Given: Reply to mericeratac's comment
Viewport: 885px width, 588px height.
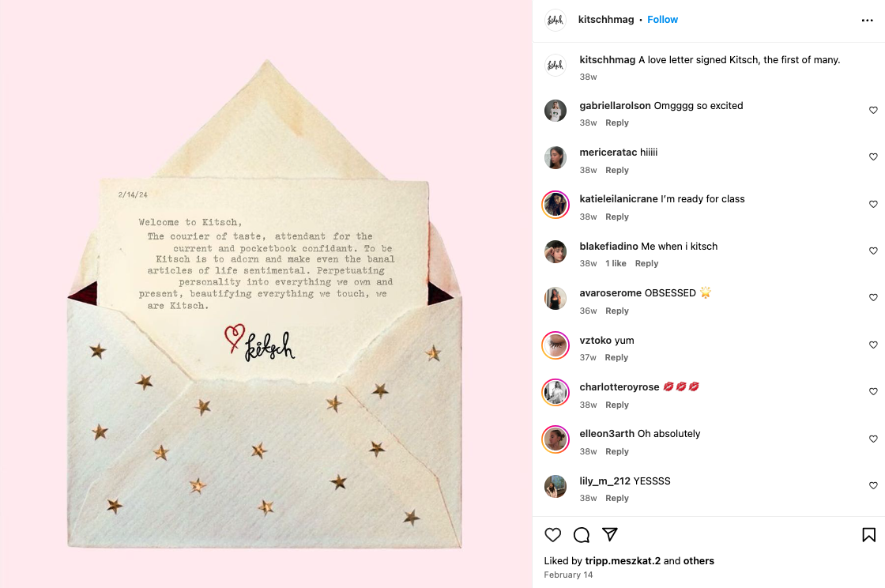Looking at the screenshot, I should point(617,170).
